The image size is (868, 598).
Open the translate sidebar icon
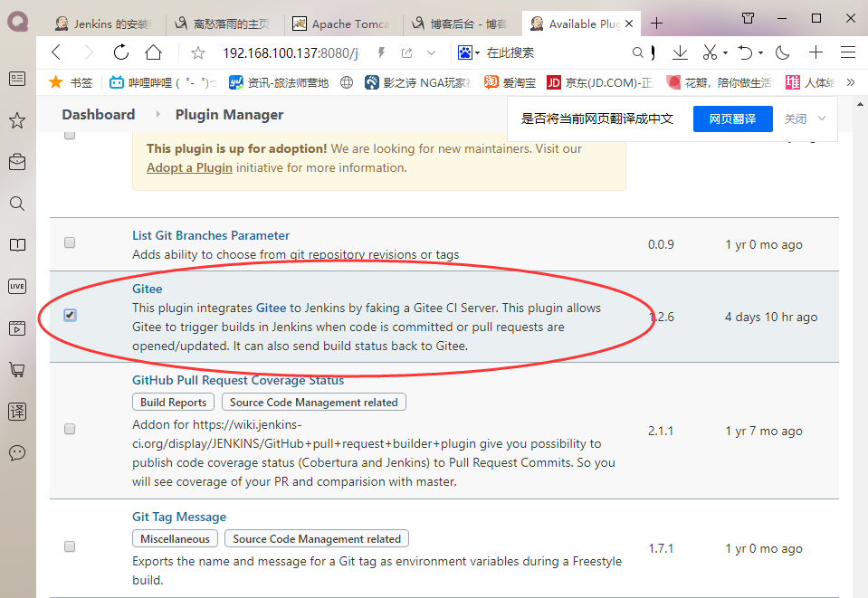[x=17, y=411]
